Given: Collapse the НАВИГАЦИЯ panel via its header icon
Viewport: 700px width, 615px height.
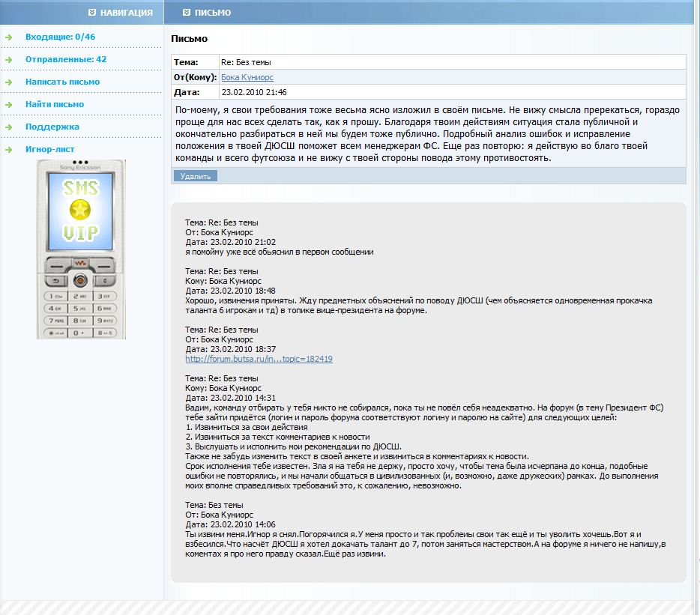Looking at the screenshot, I should tap(91, 13).
